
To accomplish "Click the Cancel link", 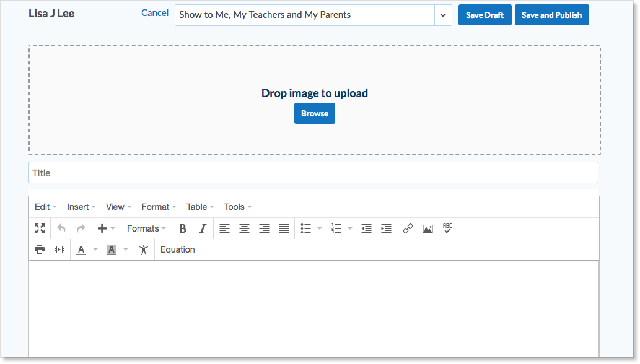I will click(x=155, y=13).
